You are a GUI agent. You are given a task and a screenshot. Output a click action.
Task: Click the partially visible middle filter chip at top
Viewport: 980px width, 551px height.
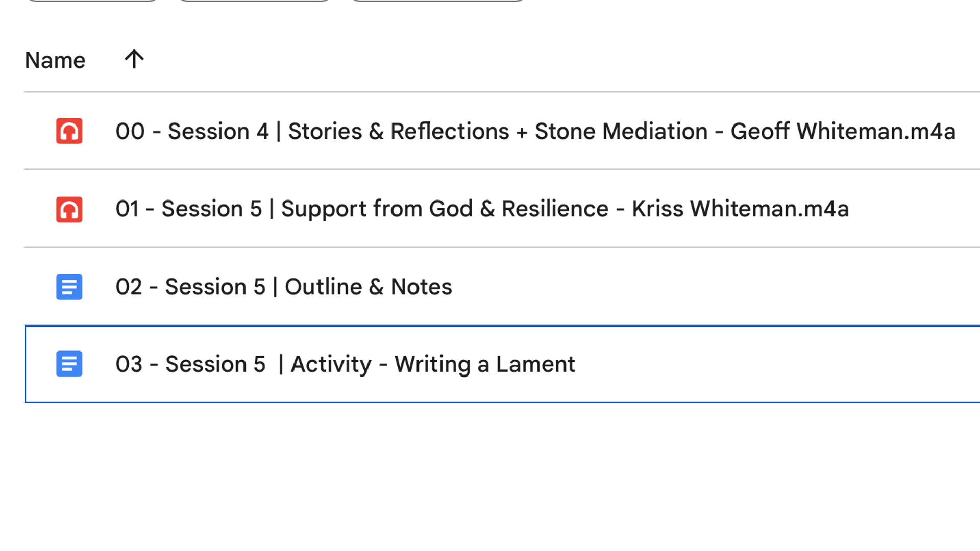[x=255, y=1]
